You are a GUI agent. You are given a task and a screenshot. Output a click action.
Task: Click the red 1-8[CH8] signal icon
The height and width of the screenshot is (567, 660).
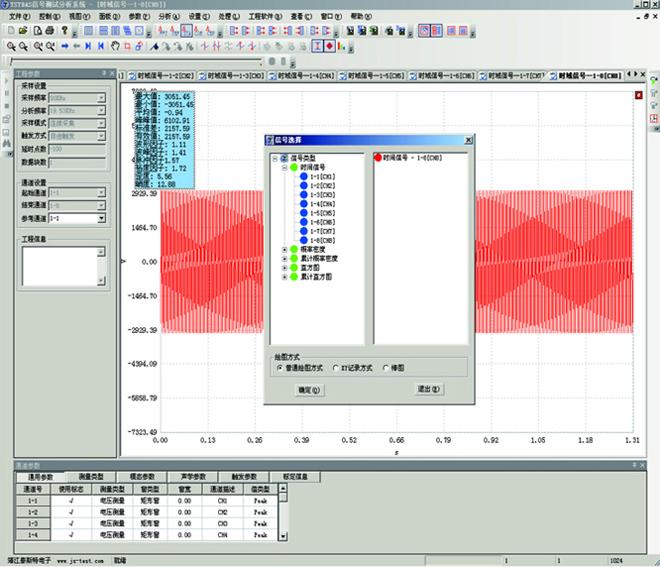coord(377,158)
